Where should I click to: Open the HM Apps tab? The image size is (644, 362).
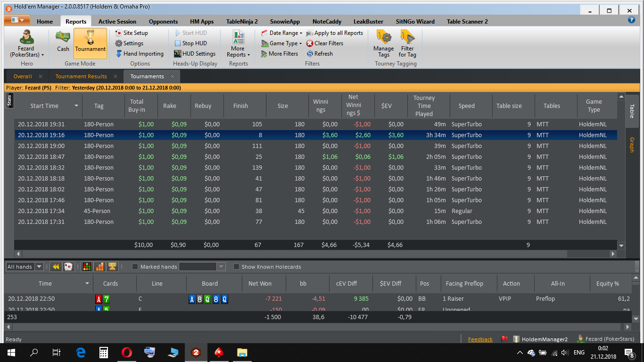click(x=202, y=21)
